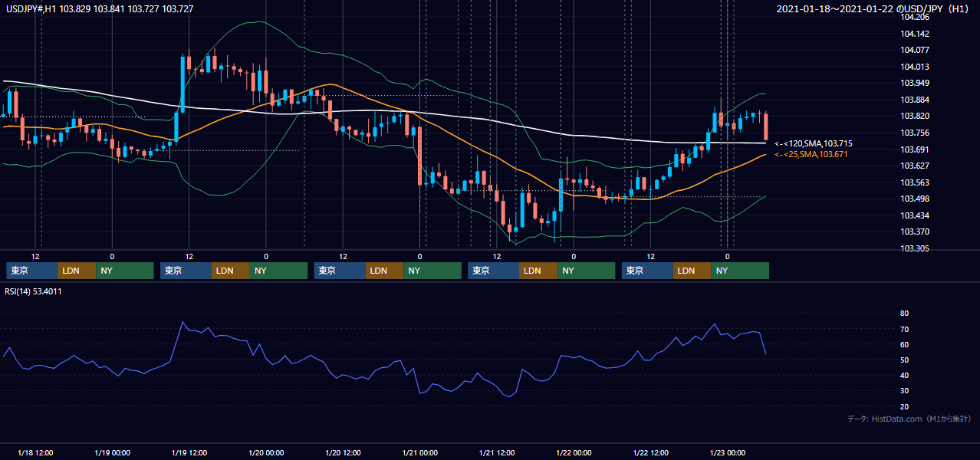Click the leftmost 東京 session block
Screen dimensions: 980x460
click(x=32, y=271)
